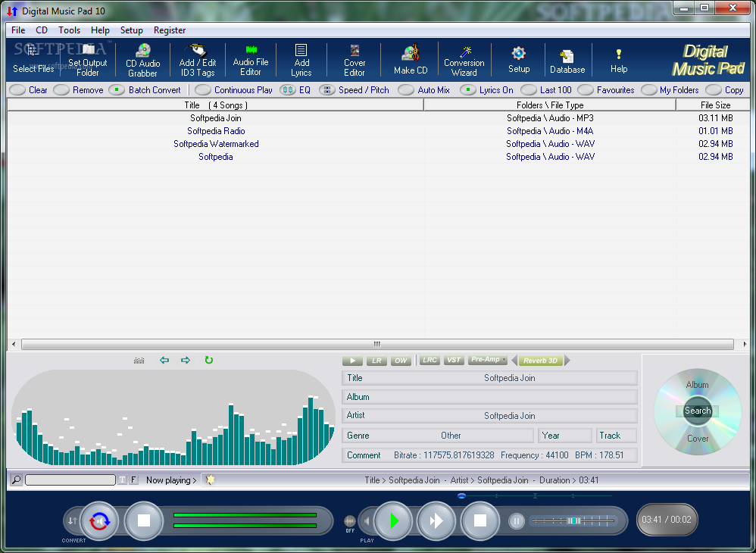This screenshot has height=553, width=756.
Task: Click the Reverb 3D effect button
Action: tap(540, 361)
